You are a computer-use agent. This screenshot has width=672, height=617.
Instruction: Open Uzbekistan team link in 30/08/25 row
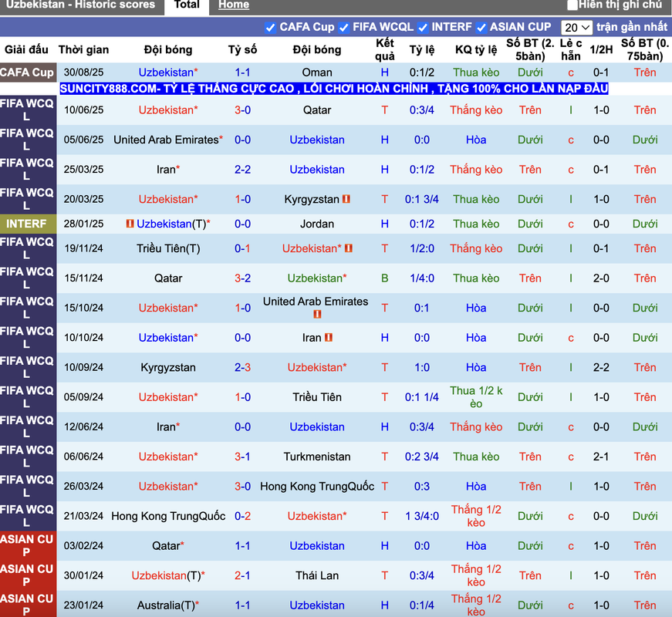coord(168,72)
